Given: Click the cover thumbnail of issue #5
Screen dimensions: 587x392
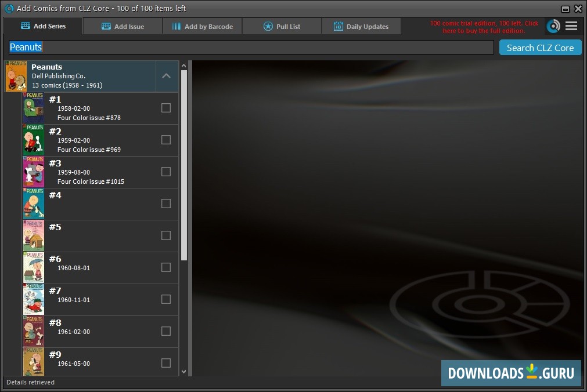Looking at the screenshot, I should click(34, 235).
